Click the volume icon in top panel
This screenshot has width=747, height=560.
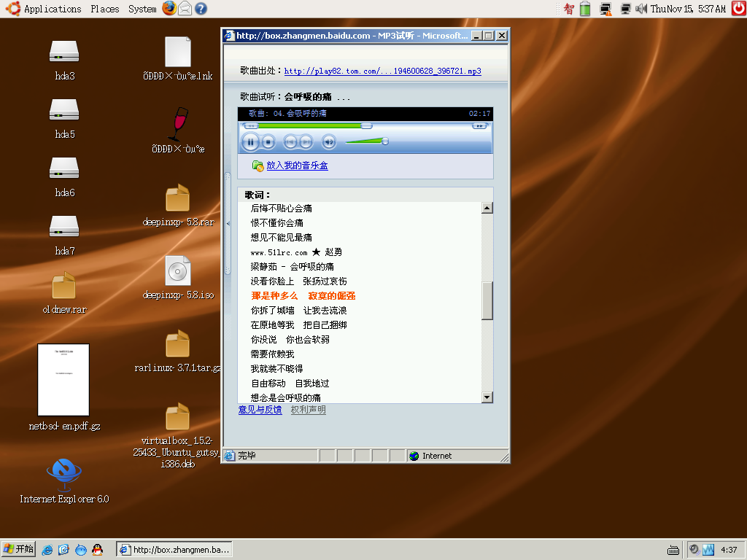pos(640,9)
